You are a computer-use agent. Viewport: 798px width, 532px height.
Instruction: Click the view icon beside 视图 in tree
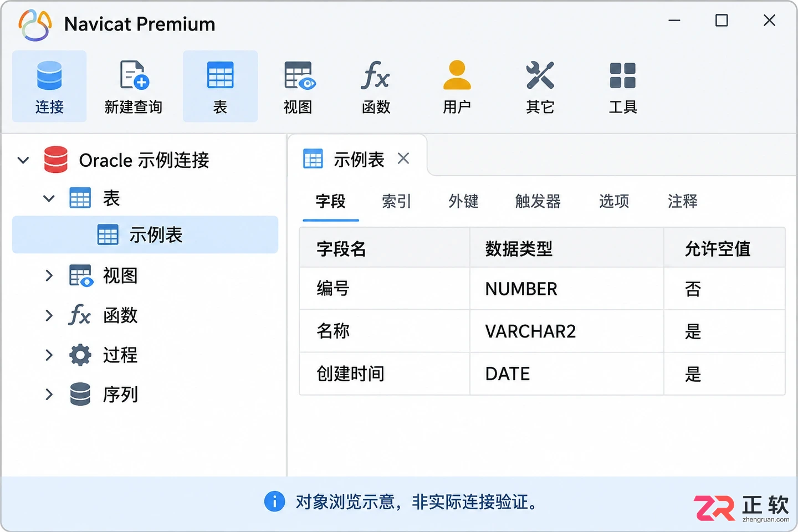[x=81, y=275]
